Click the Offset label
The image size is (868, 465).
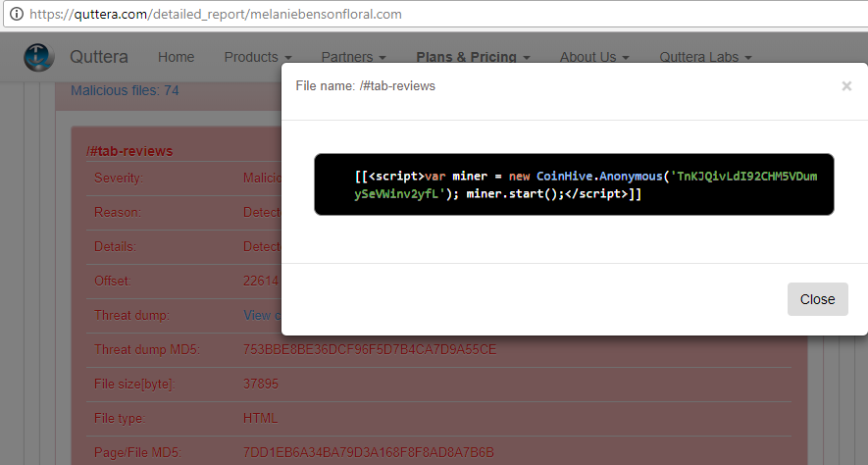pos(113,282)
